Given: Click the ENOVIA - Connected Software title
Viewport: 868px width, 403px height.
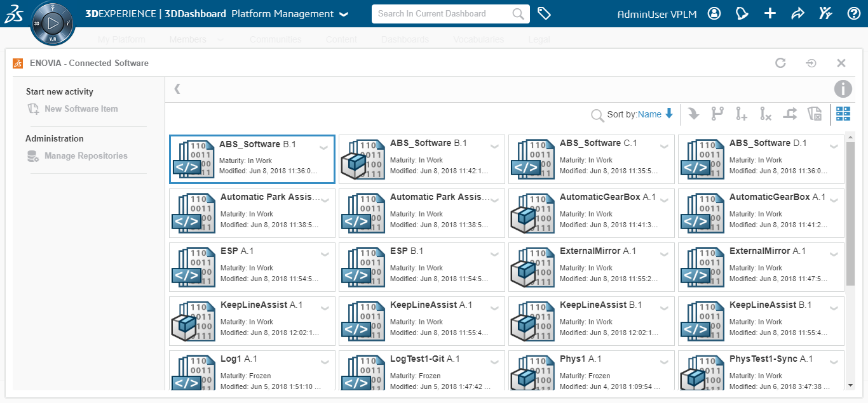Looking at the screenshot, I should [x=89, y=63].
